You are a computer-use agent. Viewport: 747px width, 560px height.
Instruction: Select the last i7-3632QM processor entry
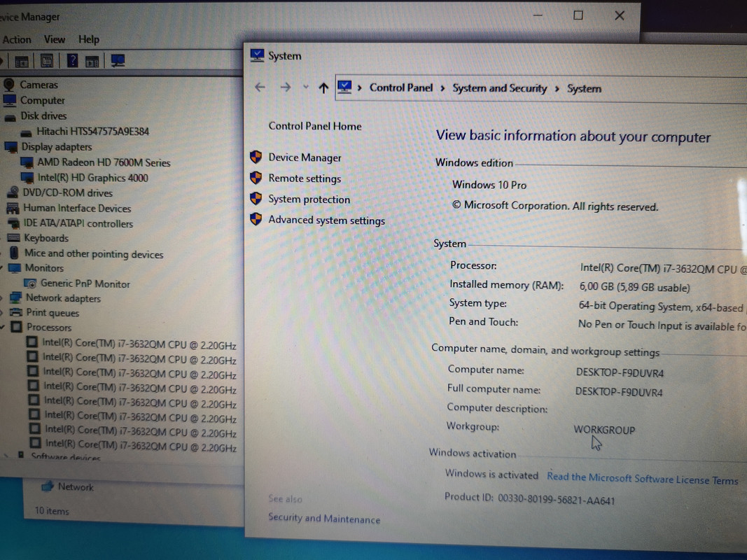click(x=141, y=446)
